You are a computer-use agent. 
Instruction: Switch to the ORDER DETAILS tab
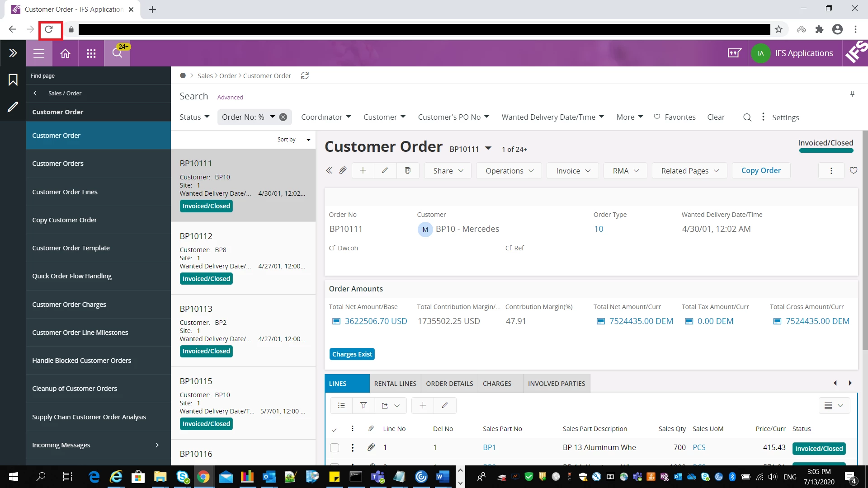tap(449, 383)
